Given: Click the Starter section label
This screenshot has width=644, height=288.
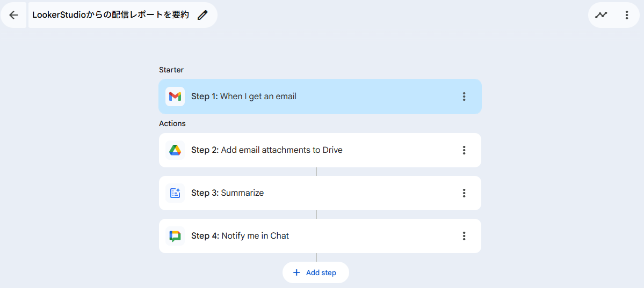Looking at the screenshot, I should [171, 70].
